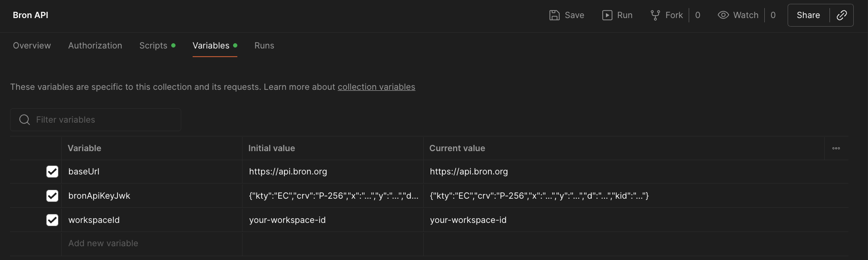
Task: Watch the collection
Action: (x=738, y=15)
